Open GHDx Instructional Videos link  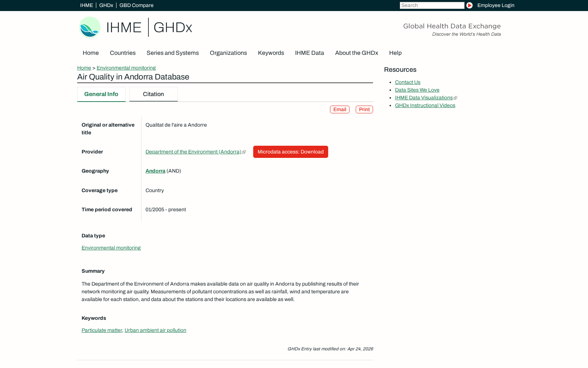[x=425, y=106]
